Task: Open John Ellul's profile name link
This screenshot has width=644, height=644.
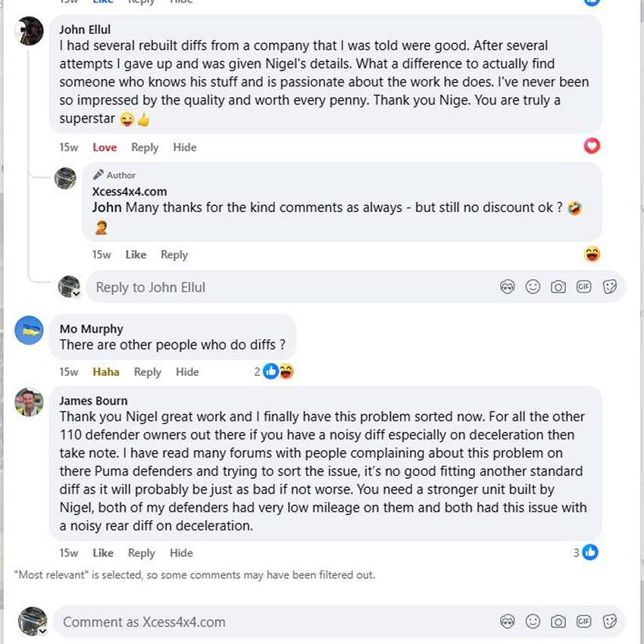Action: 85,30
